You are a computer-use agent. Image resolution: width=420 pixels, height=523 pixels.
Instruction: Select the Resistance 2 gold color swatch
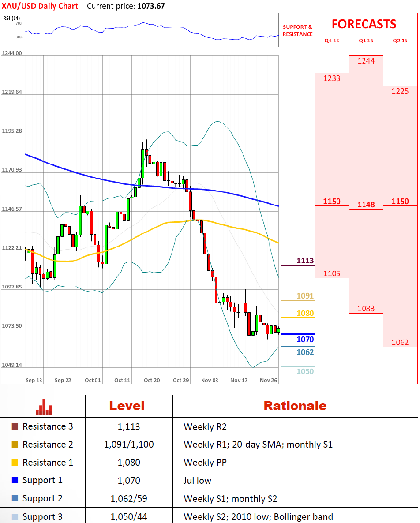pyautogui.click(x=15, y=444)
